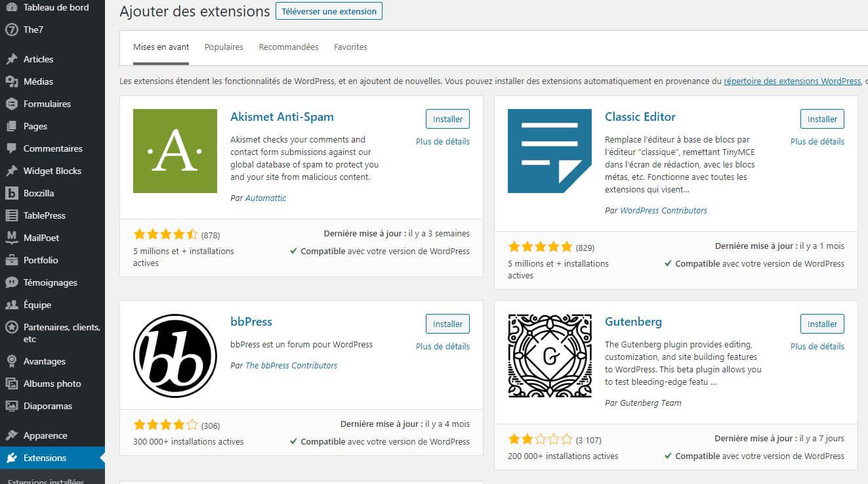Install the bbPress plugin
Viewport: 868px width, 484px height.
click(447, 324)
